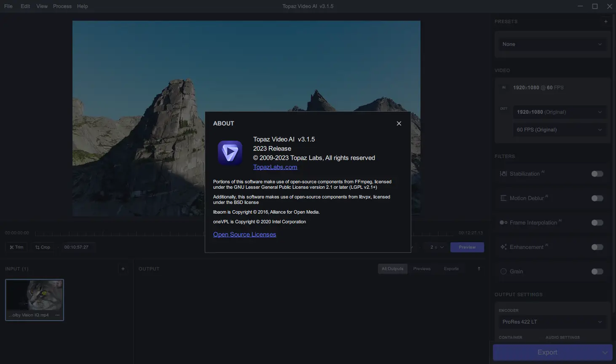Viewport: 616px width, 364px height.
Task: Click the input video info 1920x1080 @ 60 FPS
Action: [x=538, y=88]
